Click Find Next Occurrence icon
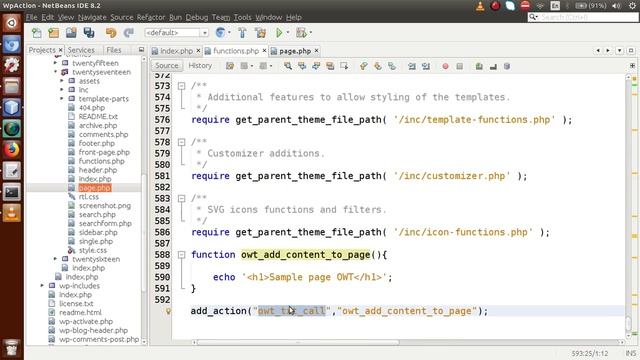The width and height of the screenshot is (640, 360). (x=316, y=66)
